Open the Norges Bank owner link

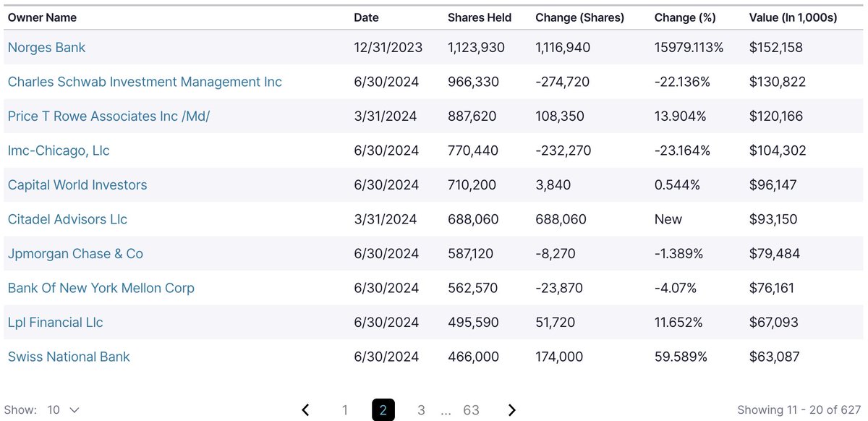pos(46,48)
